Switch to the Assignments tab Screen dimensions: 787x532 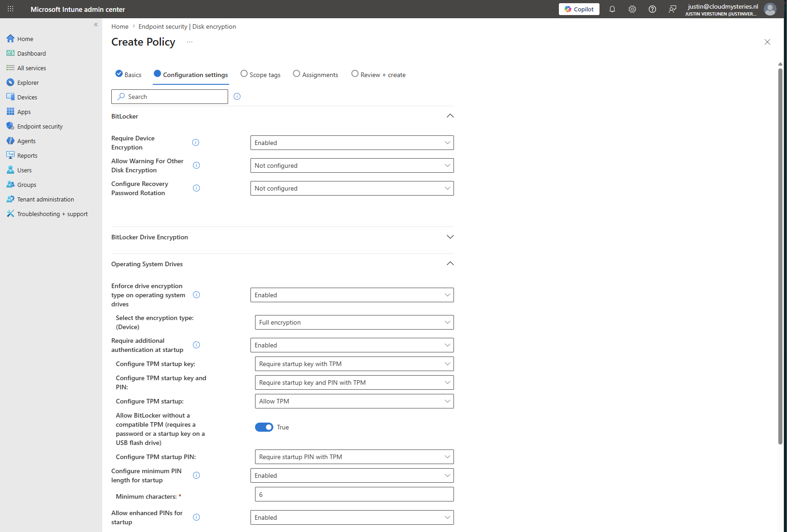pos(316,75)
